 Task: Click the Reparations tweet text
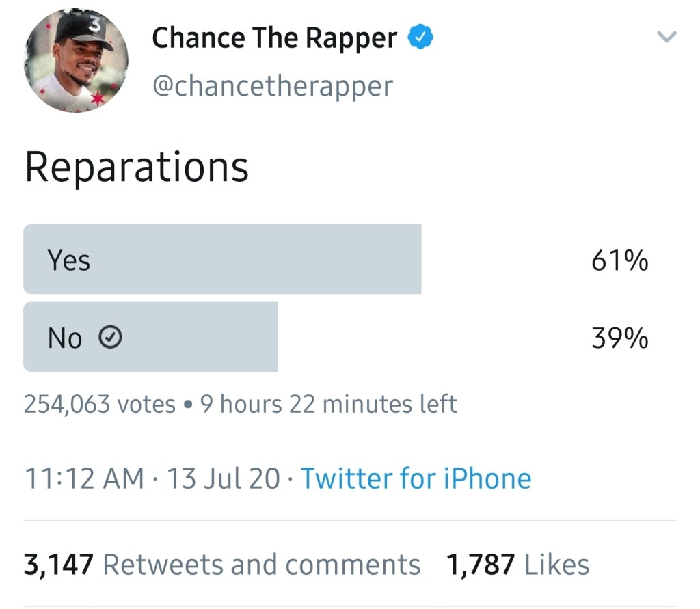point(137,167)
